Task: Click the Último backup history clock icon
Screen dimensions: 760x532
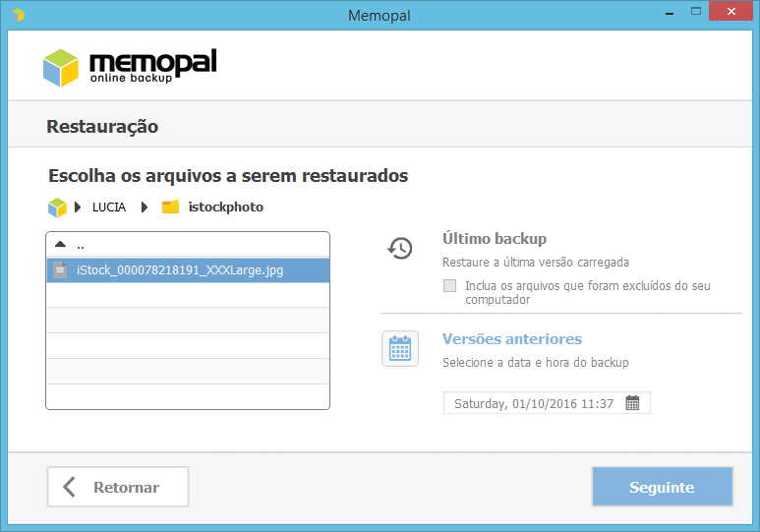Action: (400, 248)
